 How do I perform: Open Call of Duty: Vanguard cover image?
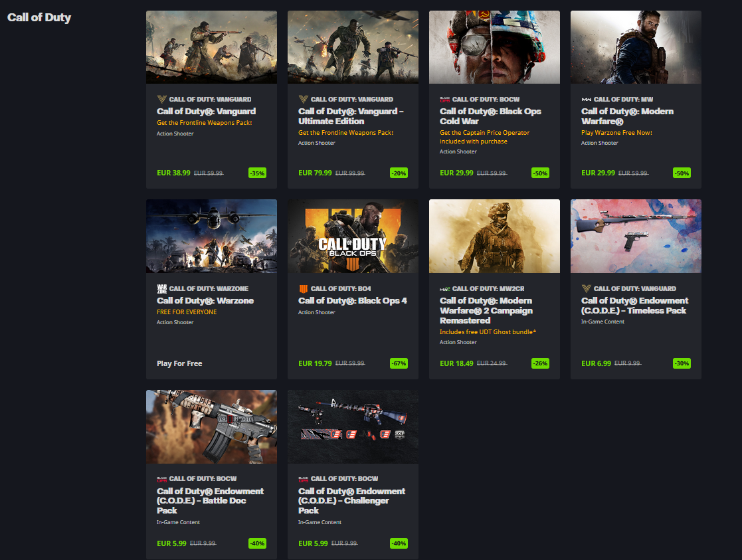tap(211, 47)
